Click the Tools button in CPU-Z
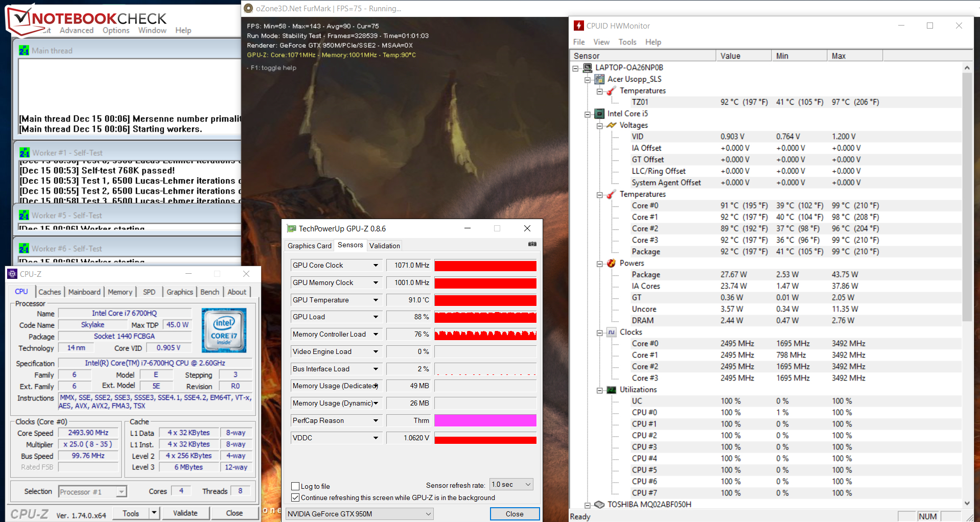This screenshot has height=522, width=980. click(131, 513)
